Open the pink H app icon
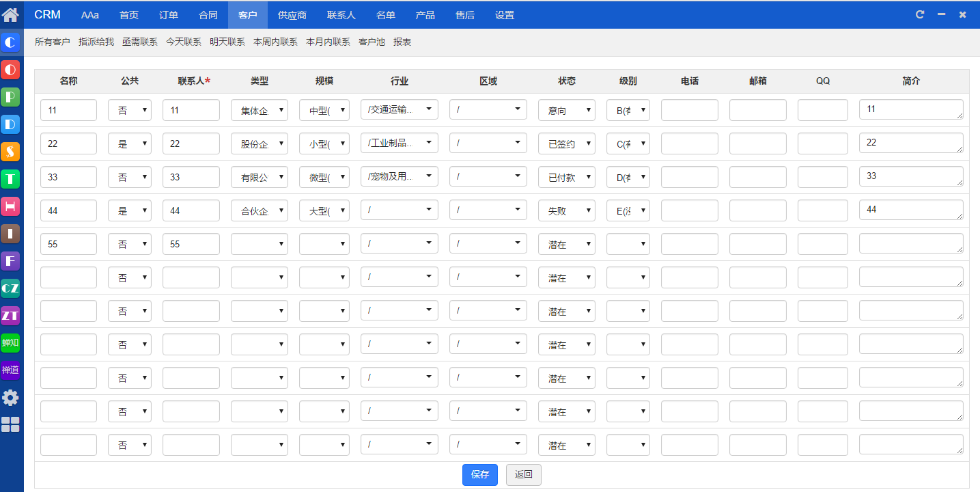 11,206
